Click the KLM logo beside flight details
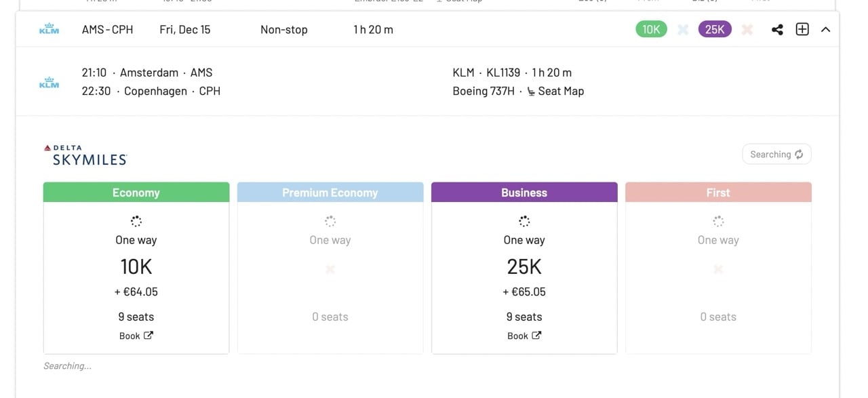This screenshot has height=398, width=868. (50, 82)
